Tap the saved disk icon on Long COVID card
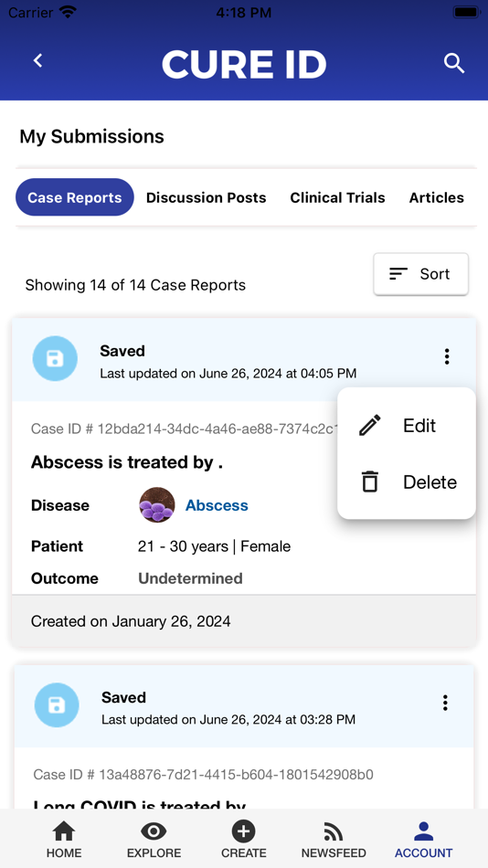The height and width of the screenshot is (868, 488). tap(57, 705)
